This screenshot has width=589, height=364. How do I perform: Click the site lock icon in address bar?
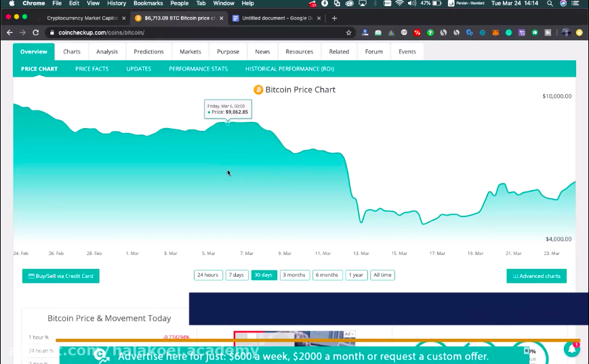tap(52, 33)
